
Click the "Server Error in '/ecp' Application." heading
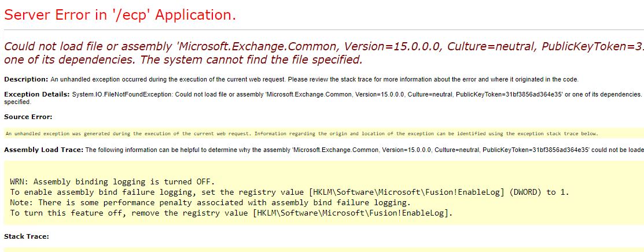(x=120, y=15)
